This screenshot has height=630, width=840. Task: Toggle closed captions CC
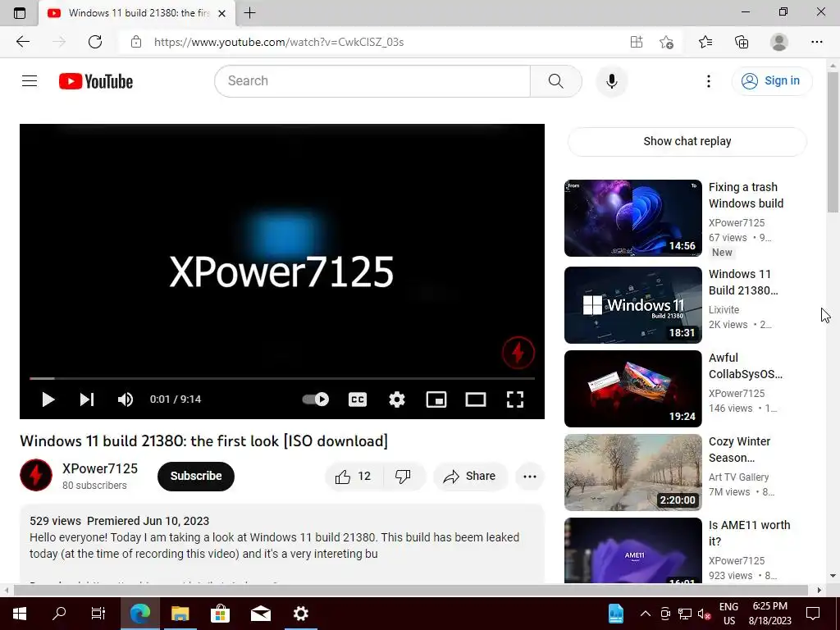coord(358,399)
